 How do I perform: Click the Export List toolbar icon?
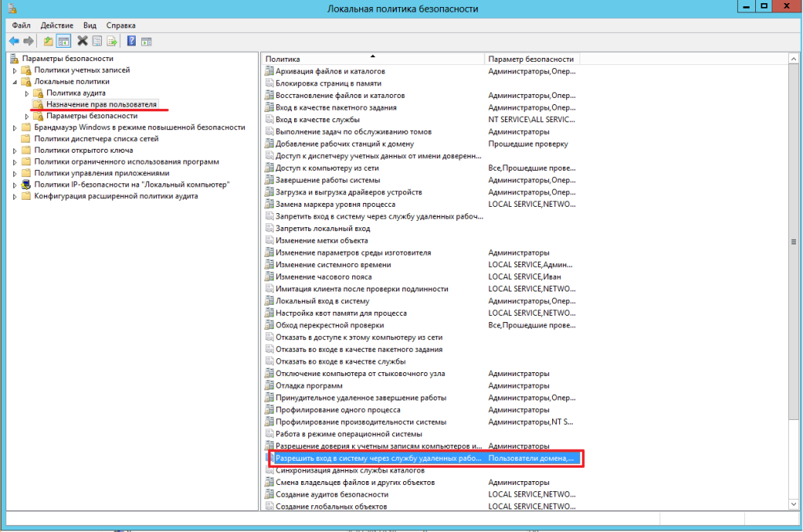(x=112, y=42)
